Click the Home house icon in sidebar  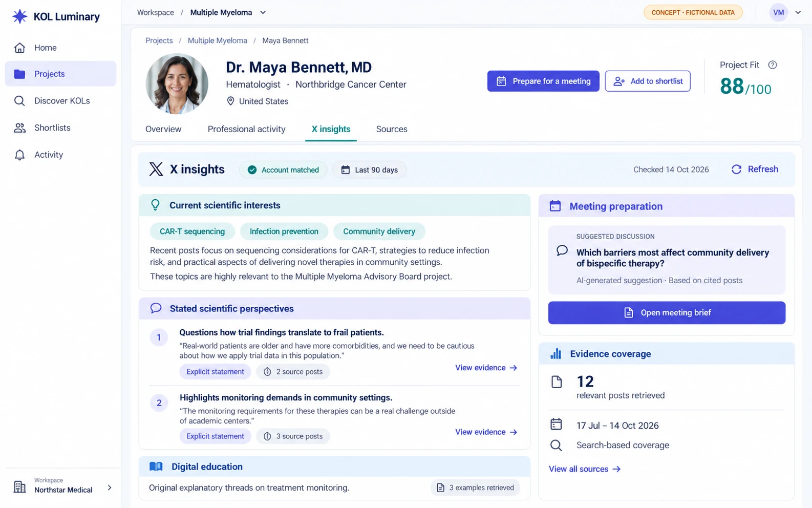(x=19, y=48)
